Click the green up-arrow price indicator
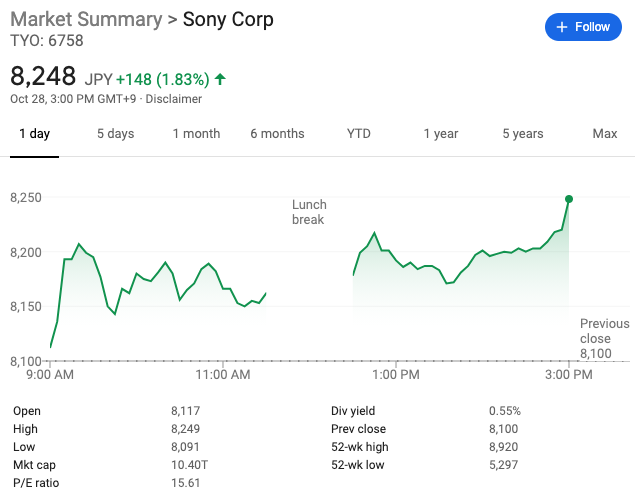The image size is (635, 500). [220, 79]
